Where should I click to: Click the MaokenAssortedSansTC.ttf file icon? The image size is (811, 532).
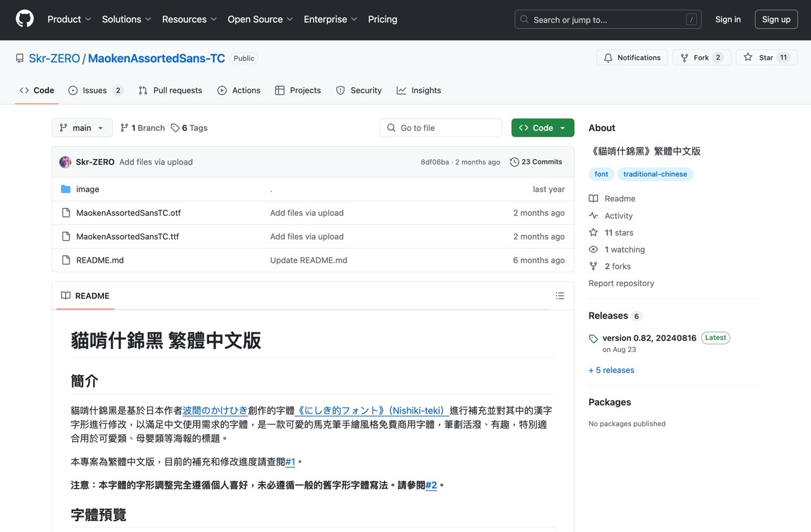[66, 236]
